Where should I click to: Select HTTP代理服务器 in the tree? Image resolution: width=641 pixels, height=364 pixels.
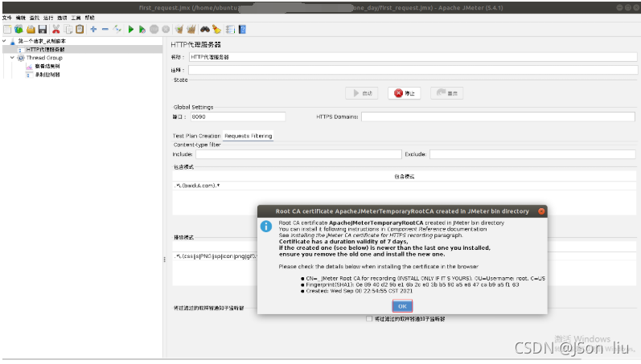(x=45, y=50)
